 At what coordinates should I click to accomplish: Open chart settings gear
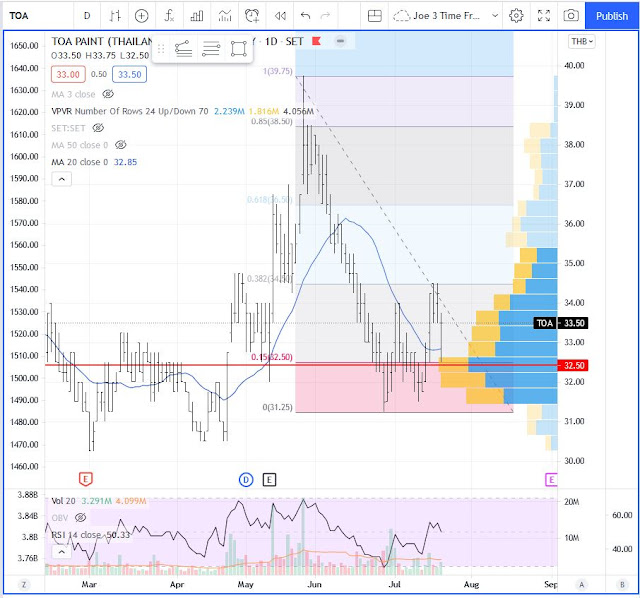(516, 16)
